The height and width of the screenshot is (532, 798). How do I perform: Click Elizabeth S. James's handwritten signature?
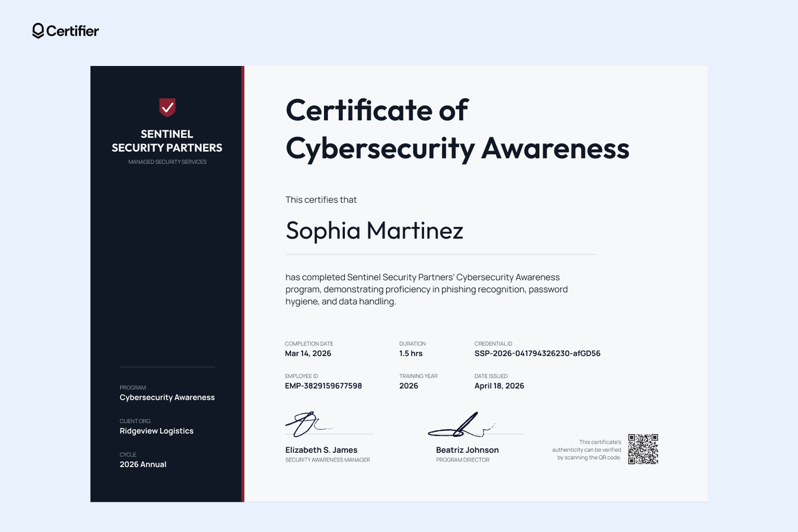[x=309, y=424]
